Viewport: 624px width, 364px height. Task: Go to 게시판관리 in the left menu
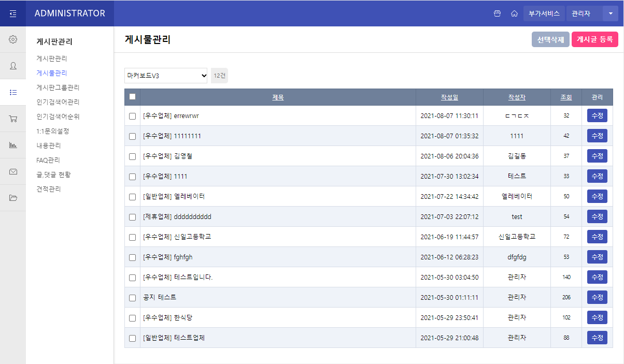(x=52, y=59)
